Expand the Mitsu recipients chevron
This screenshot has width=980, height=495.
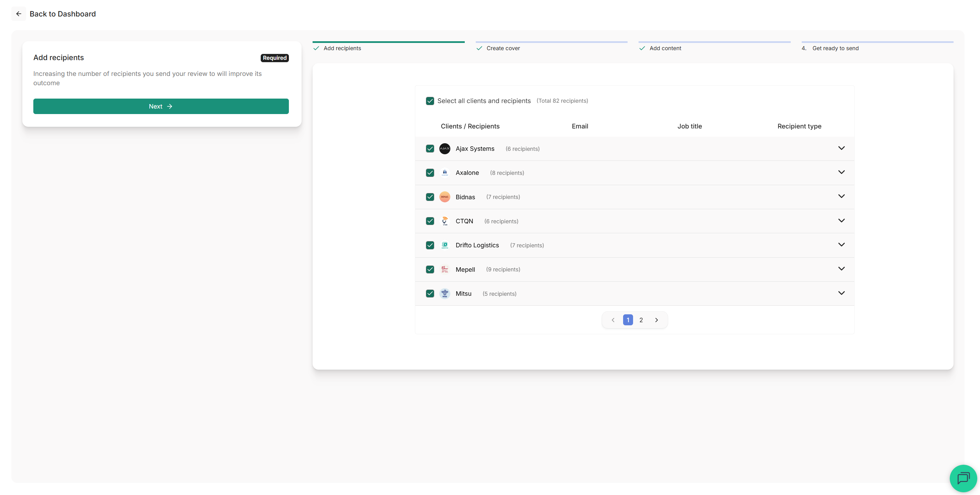(841, 293)
